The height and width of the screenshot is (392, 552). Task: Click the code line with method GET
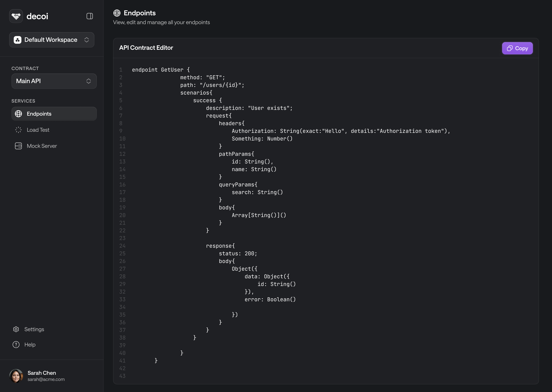(x=203, y=78)
